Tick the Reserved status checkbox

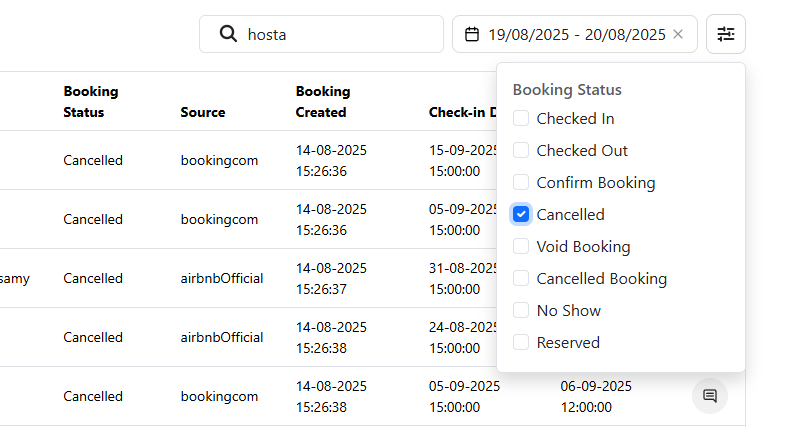click(521, 343)
